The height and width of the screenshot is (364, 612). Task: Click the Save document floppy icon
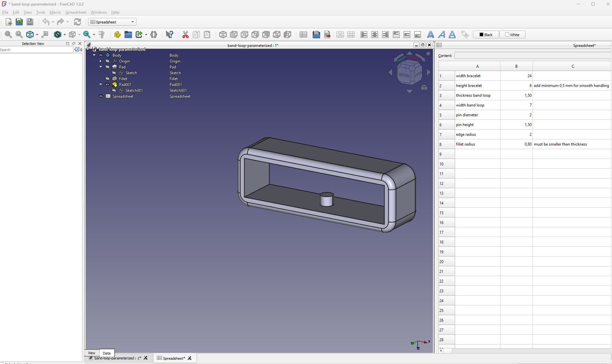pyautogui.click(x=30, y=22)
